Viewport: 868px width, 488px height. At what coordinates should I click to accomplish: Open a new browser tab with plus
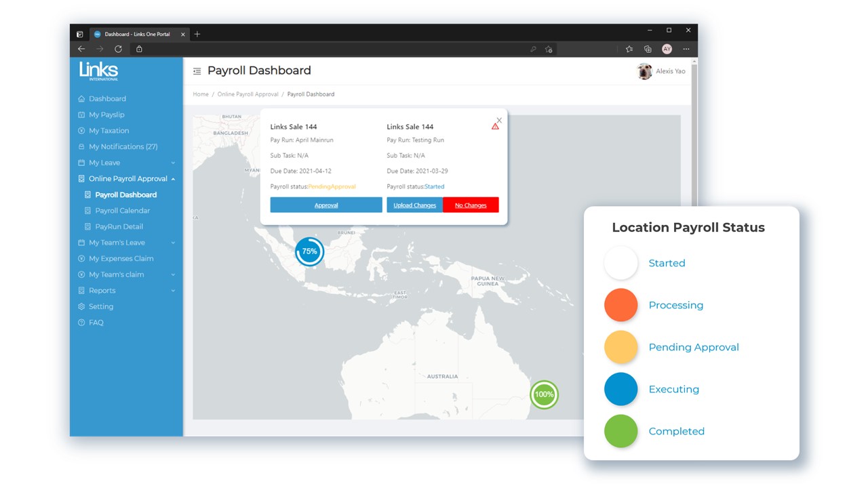(x=197, y=34)
